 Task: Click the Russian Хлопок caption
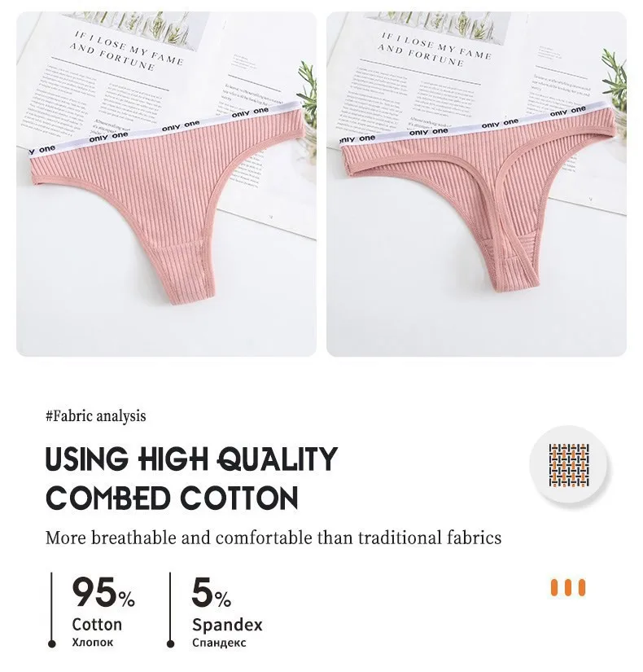tap(93, 643)
